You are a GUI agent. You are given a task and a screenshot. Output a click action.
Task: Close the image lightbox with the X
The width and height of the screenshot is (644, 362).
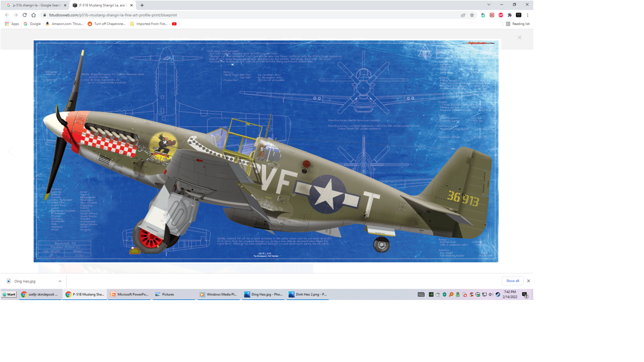(519, 37)
